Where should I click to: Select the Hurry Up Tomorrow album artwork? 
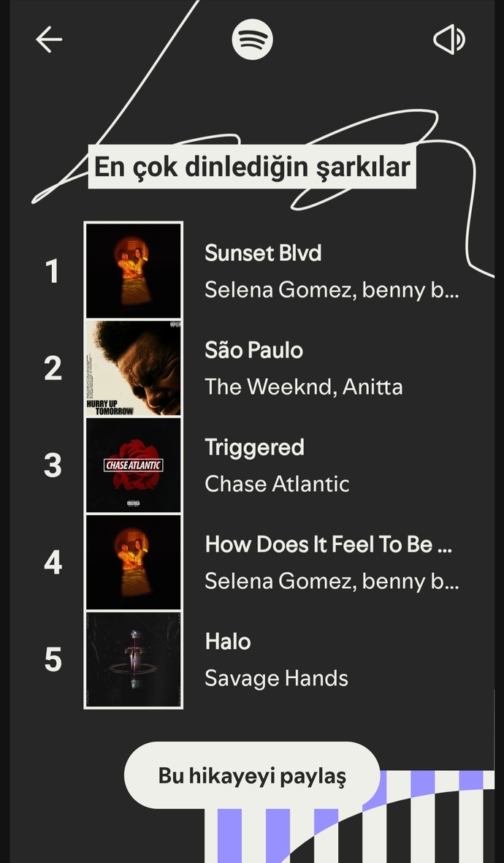click(x=133, y=368)
